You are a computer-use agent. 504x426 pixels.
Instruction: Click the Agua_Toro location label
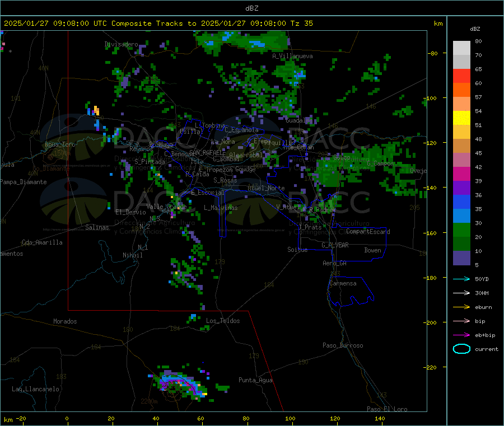click(60, 144)
